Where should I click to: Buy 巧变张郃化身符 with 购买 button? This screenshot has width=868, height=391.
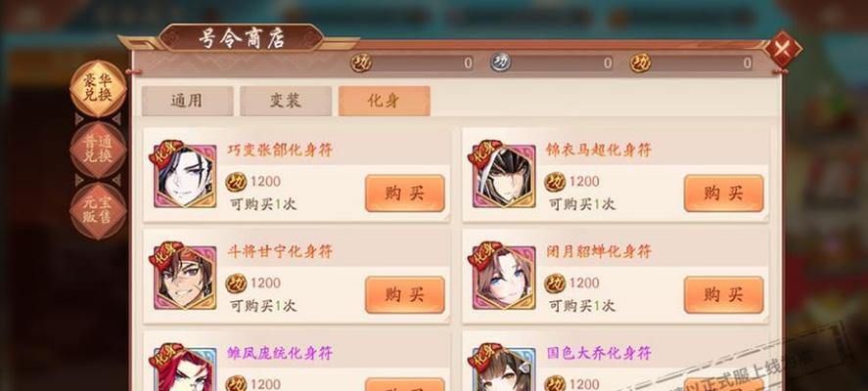pyautogui.click(x=405, y=193)
